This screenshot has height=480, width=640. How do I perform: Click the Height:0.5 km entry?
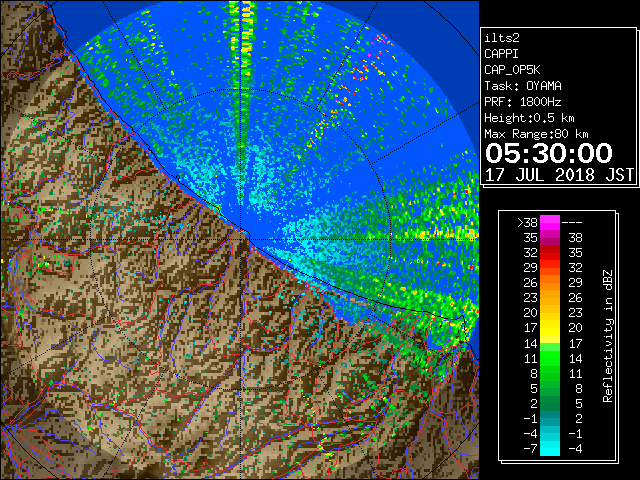529,118
